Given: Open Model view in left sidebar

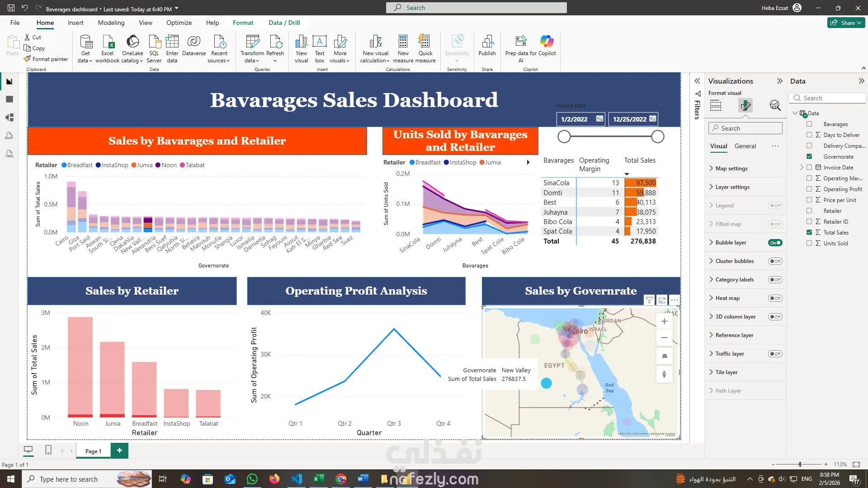Looking at the screenshot, I should [x=9, y=117].
